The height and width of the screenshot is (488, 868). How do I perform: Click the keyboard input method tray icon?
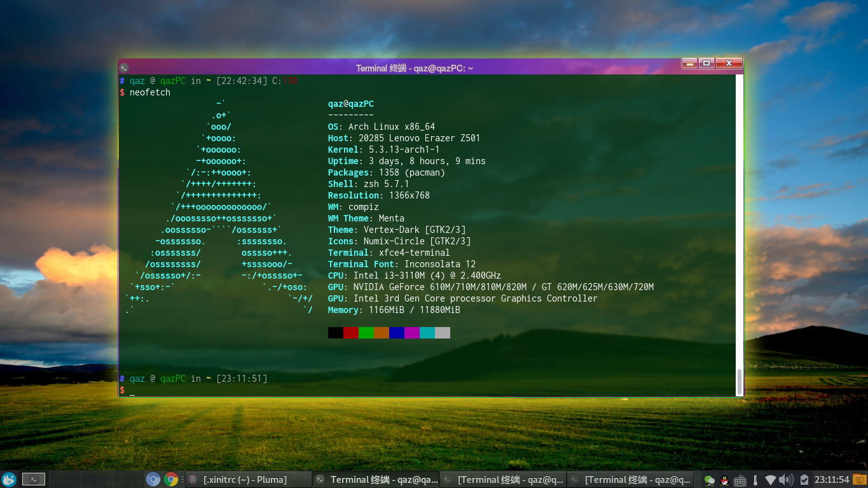click(x=740, y=480)
